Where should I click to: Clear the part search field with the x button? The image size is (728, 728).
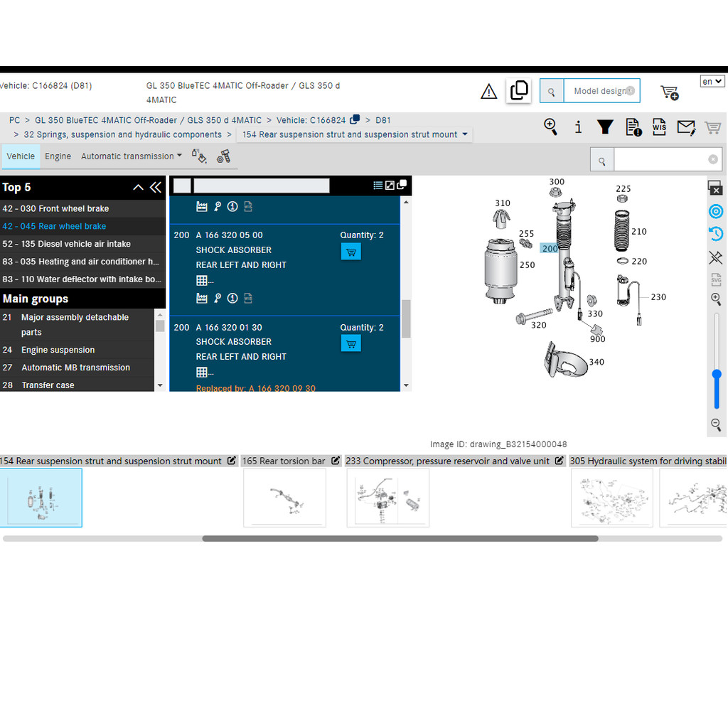[x=712, y=160]
